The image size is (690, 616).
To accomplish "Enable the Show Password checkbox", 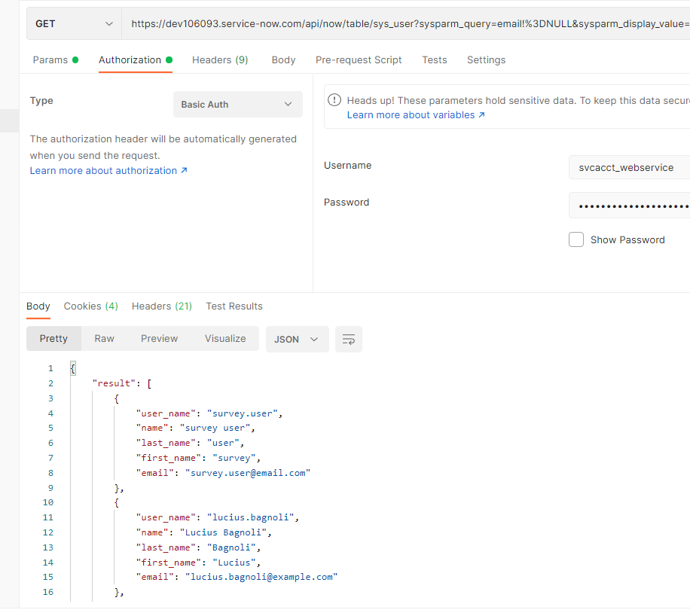I will (x=576, y=239).
